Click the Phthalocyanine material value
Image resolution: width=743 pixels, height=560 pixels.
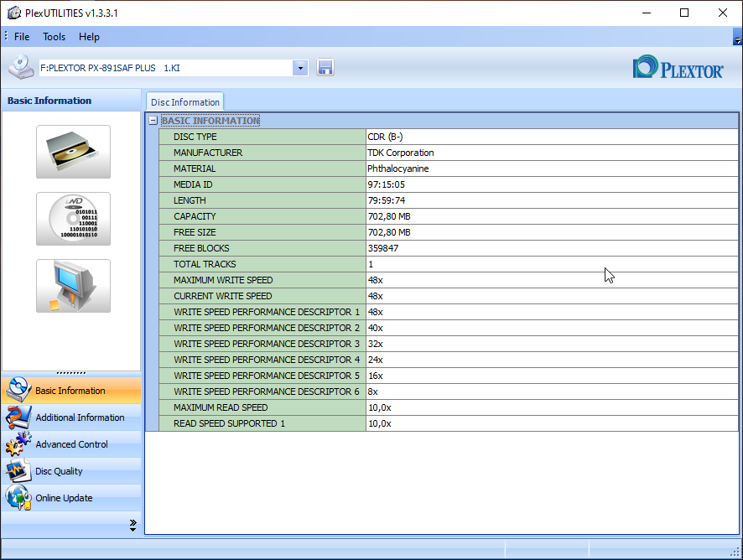pos(398,169)
